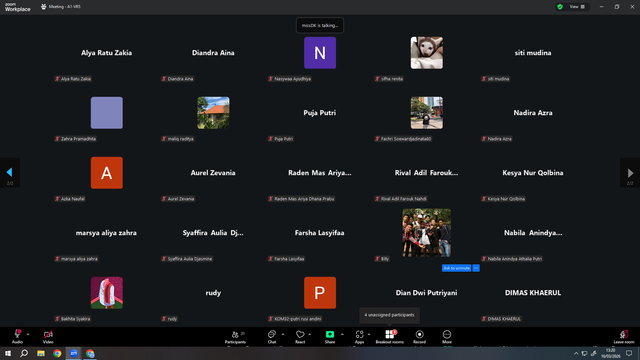
Task: Select the orange A avatar of Azka Naufal
Action: point(107,173)
